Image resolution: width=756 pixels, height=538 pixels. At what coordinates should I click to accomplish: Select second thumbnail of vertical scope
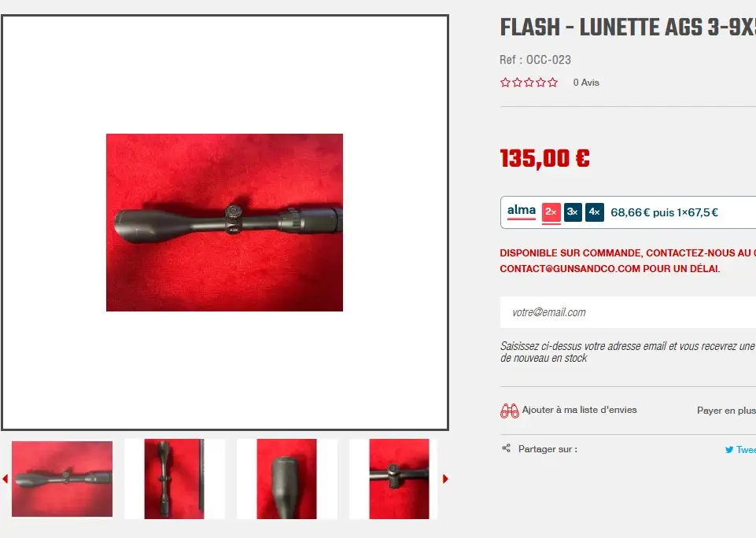pyautogui.click(x=174, y=479)
